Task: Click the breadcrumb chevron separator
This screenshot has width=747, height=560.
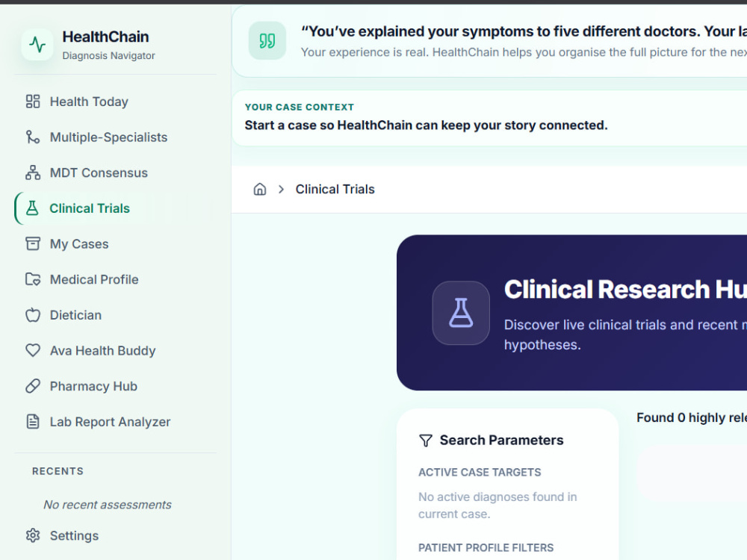Action: (281, 189)
